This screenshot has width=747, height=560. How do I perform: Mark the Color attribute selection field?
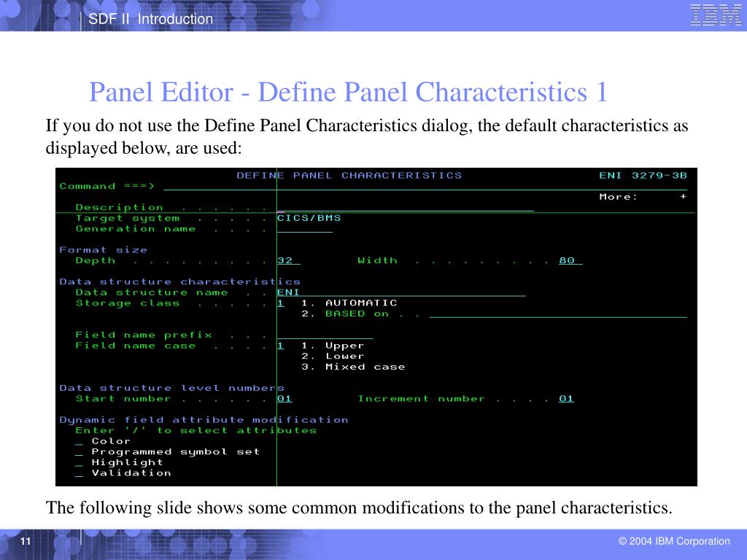click(79, 441)
